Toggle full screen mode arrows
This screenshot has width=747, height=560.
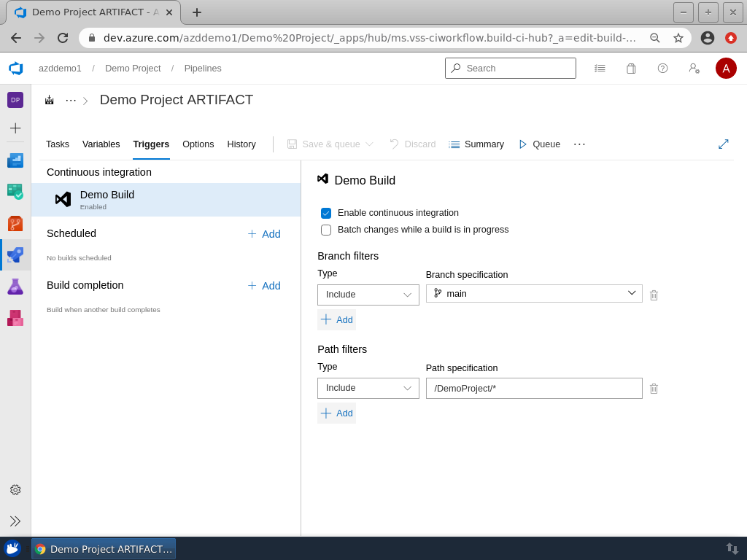[723, 144]
